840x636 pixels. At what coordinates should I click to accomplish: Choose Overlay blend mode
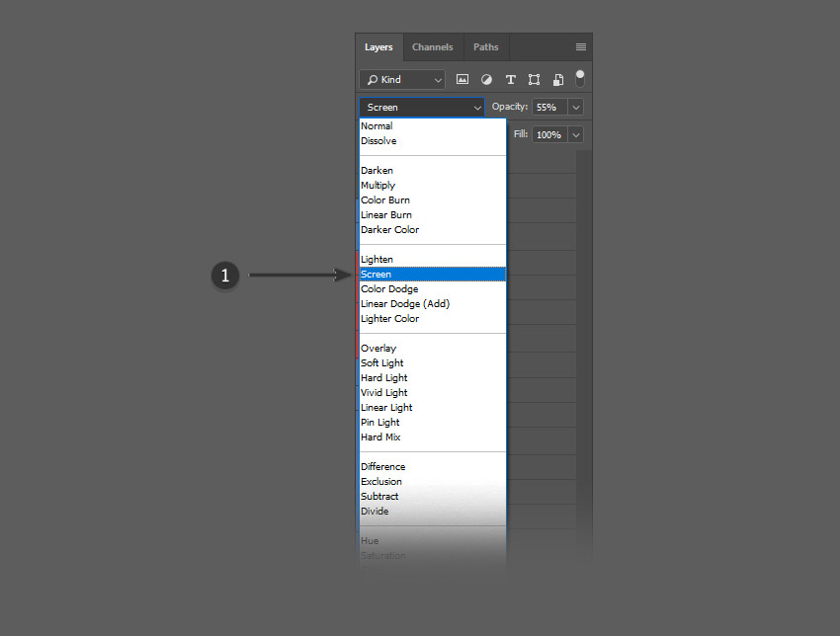[x=433, y=348]
